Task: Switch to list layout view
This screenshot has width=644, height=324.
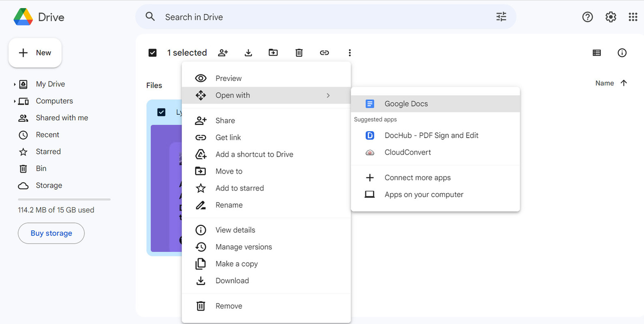Action: pos(597,53)
